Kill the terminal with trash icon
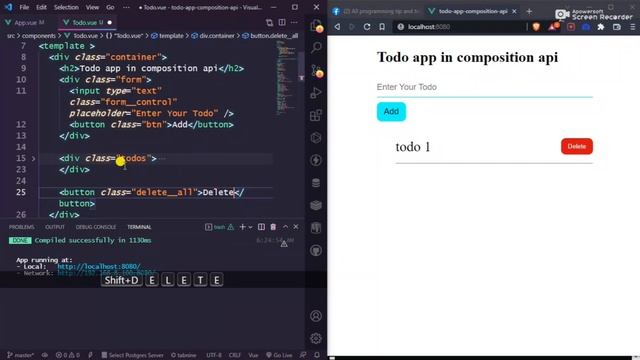The image size is (640, 360). [x=273, y=227]
